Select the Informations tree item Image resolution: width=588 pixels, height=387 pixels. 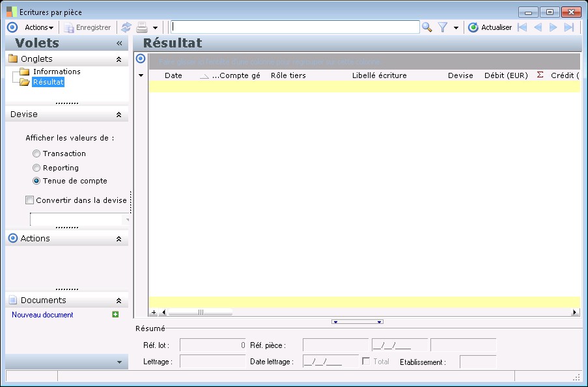click(57, 72)
